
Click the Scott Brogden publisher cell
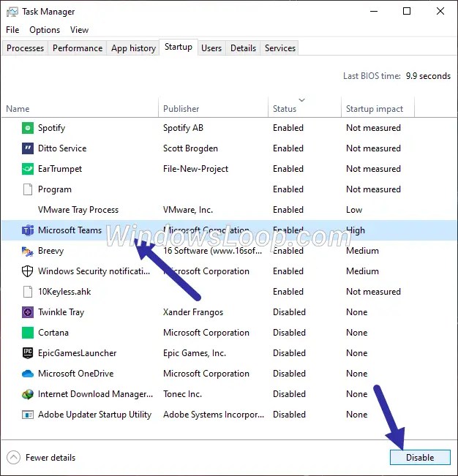coord(190,148)
